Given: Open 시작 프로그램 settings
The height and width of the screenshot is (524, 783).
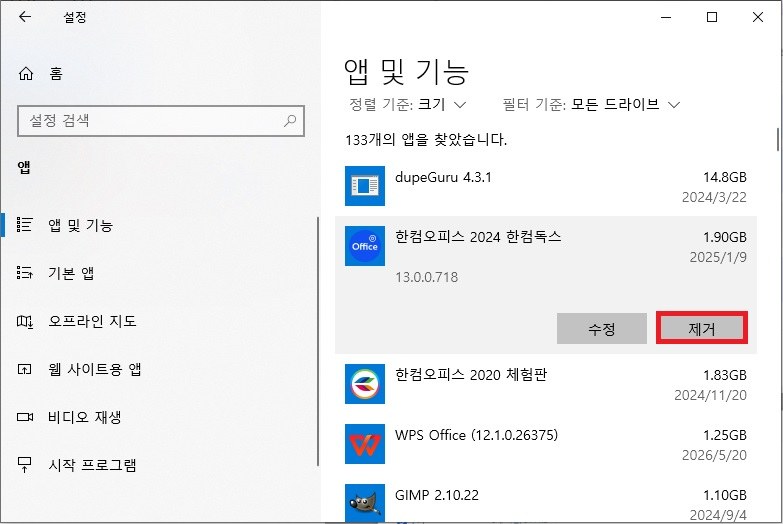Looking at the screenshot, I should click(92, 465).
